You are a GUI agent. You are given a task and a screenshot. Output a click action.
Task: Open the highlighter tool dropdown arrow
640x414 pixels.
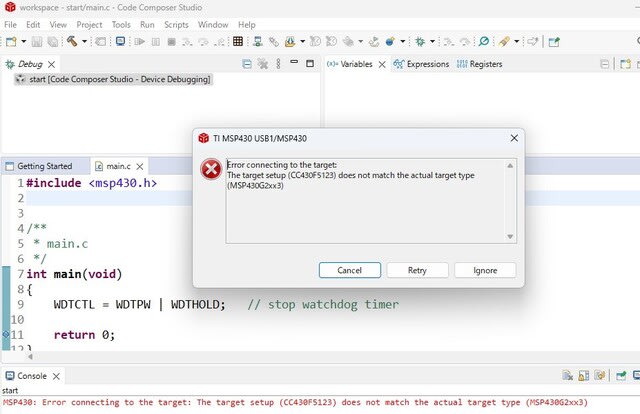517,42
